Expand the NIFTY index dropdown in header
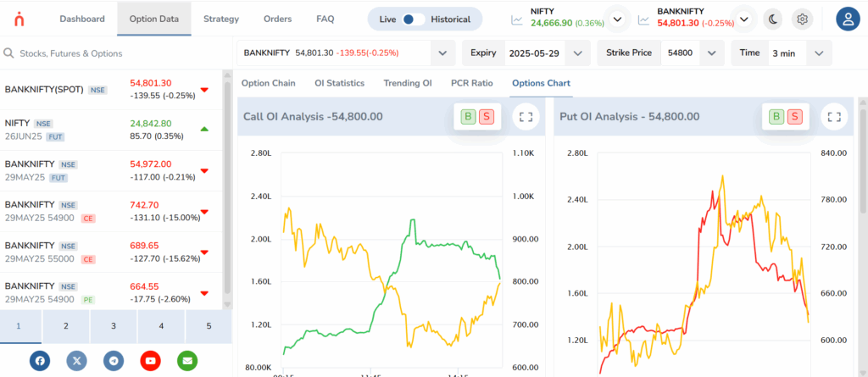The width and height of the screenshot is (868, 377). [618, 19]
